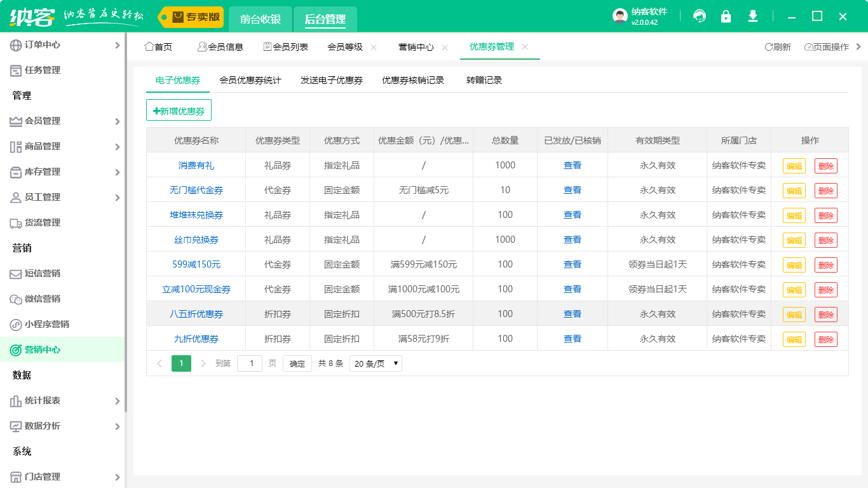The width and height of the screenshot is (868, 488).
Task: Close the 营销中心 tab
Action: (x=445, y=47)
